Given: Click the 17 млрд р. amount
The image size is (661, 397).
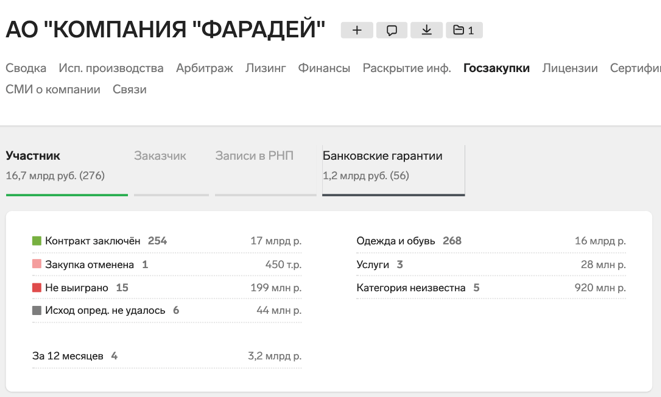Looking at the screenshot, I should point(276,241).
